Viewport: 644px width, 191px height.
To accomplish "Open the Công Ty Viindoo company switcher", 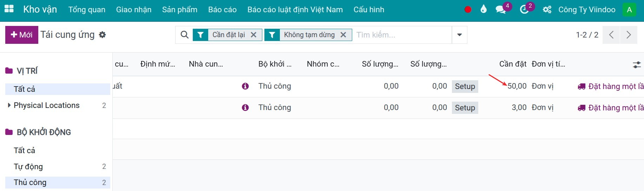I will (587, 9).
